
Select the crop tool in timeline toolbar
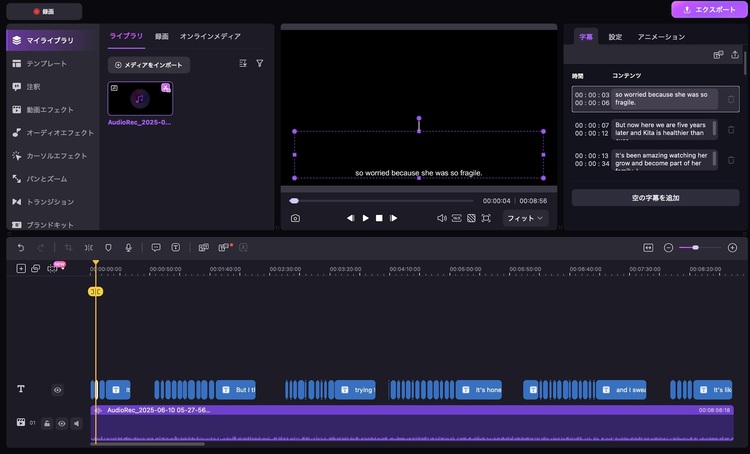pos(68,247)
